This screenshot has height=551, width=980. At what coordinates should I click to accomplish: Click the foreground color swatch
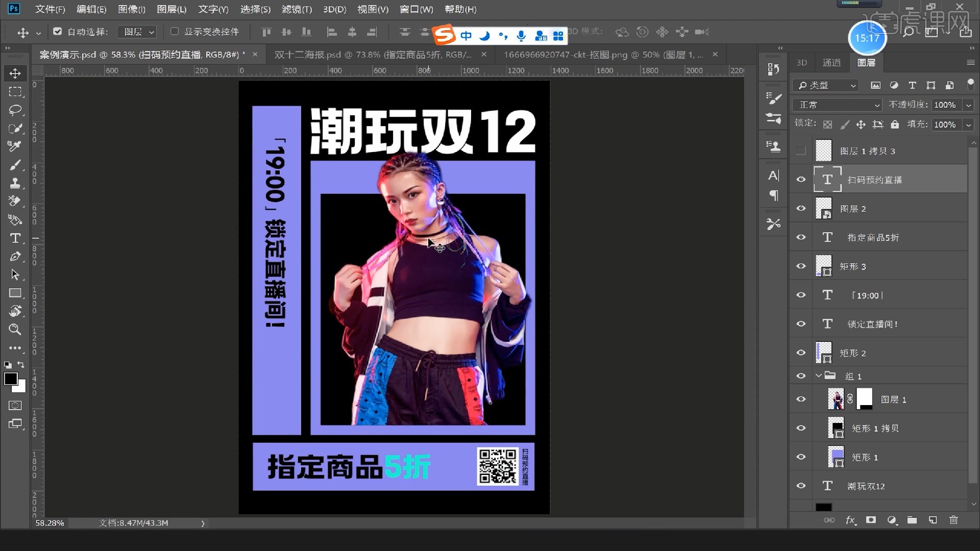tap(10, 379)
